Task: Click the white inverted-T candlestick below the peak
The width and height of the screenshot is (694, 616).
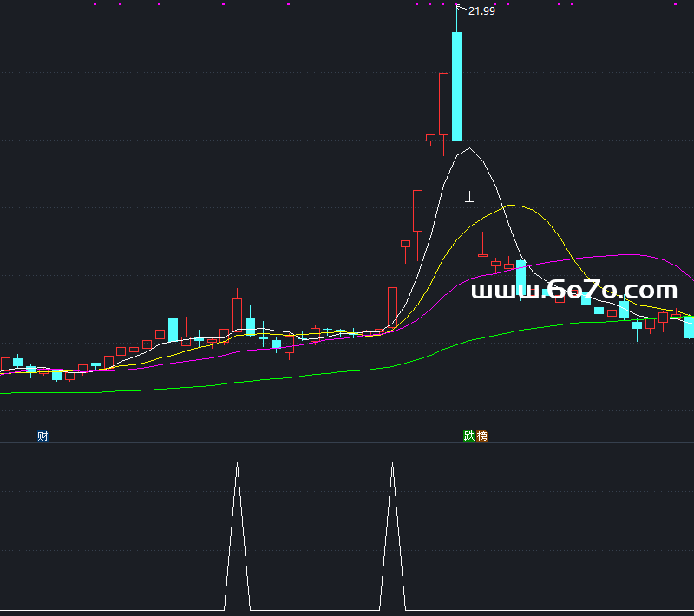Action: coord(469,196)
